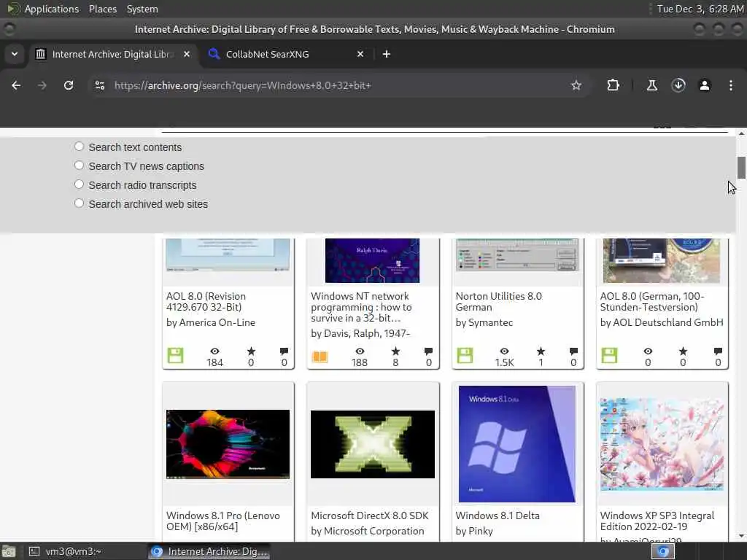This screenshot has height=560, width=747.
Task: Click the page vertical scrollbar thumb
Action: 741,168
